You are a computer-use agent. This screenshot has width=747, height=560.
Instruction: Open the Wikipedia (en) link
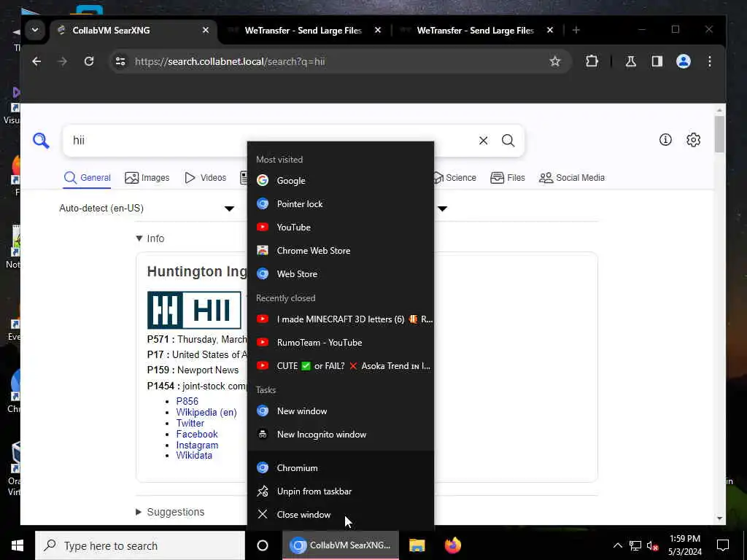(206, 412)
